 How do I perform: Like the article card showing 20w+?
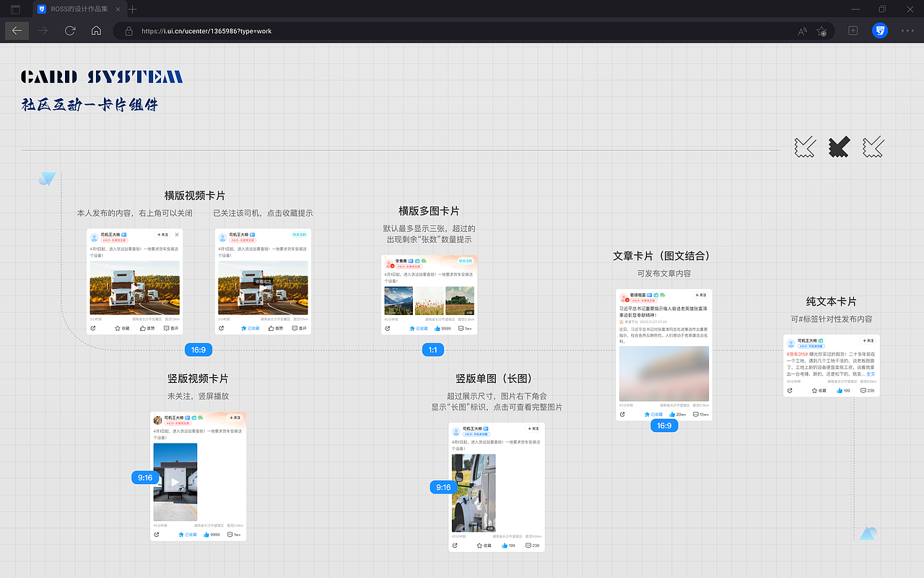(x=678, y=415)
